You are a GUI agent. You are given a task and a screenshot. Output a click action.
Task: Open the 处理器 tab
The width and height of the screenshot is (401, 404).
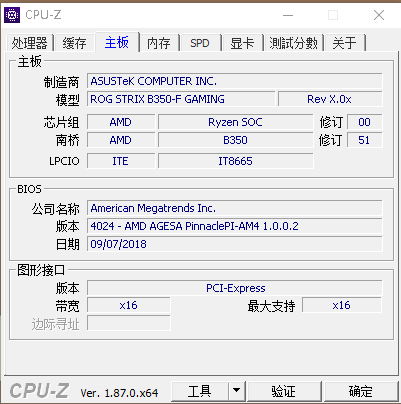pos(30,43)
